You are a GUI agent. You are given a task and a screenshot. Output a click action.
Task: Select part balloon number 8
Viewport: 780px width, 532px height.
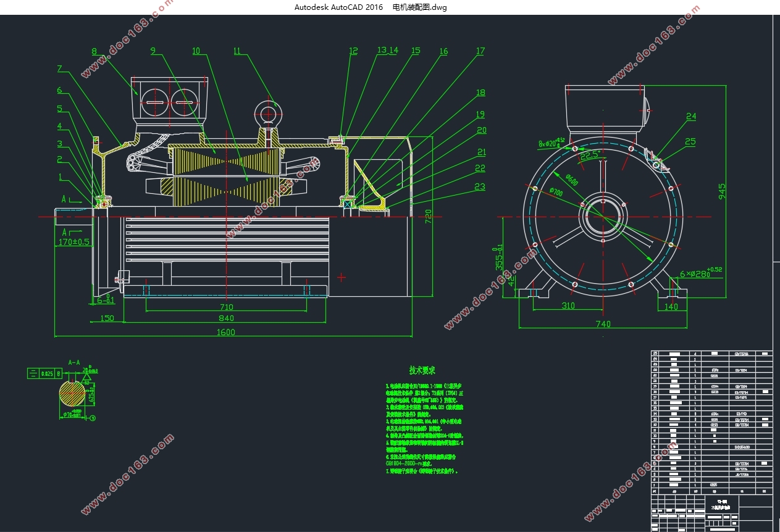pyautogui.click(x=94, y=51)
